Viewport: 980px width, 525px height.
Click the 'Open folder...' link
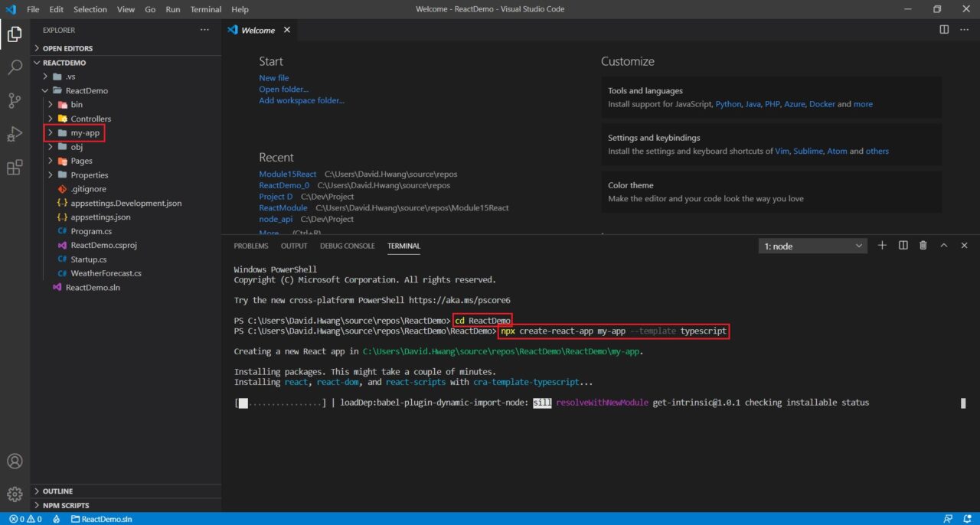point(283,90)
